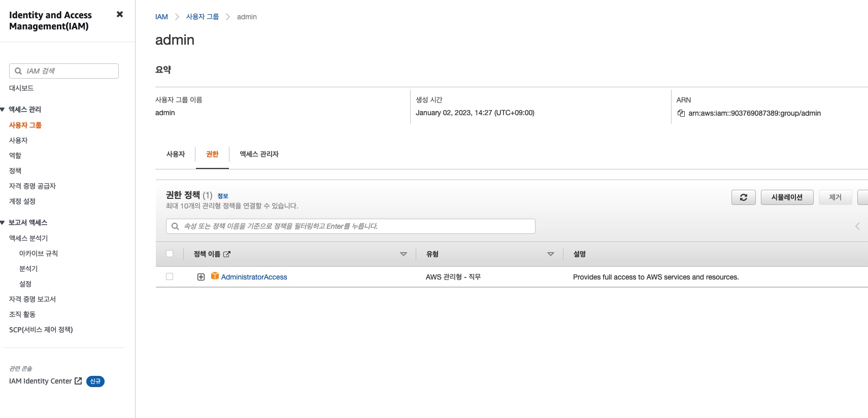Click the IAM breadcrumb link
Image resolution: width=868 pixels, height=418 pixels.
pyautogui.click(x=161, y=17)
